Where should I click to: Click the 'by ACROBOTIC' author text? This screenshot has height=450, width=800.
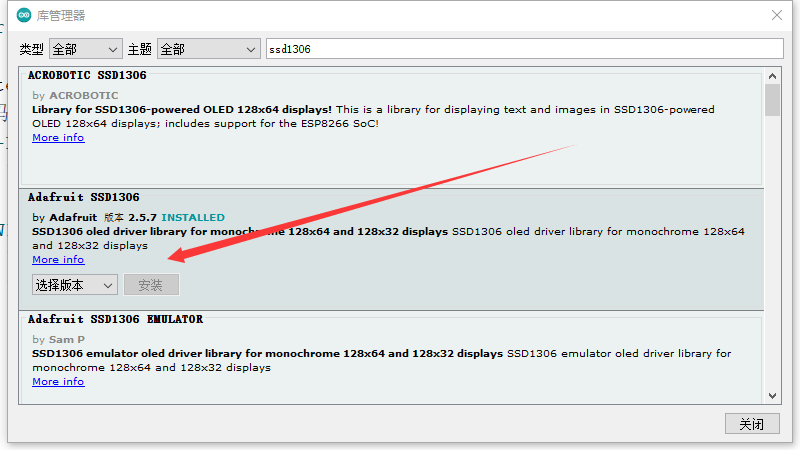point(75,95)
